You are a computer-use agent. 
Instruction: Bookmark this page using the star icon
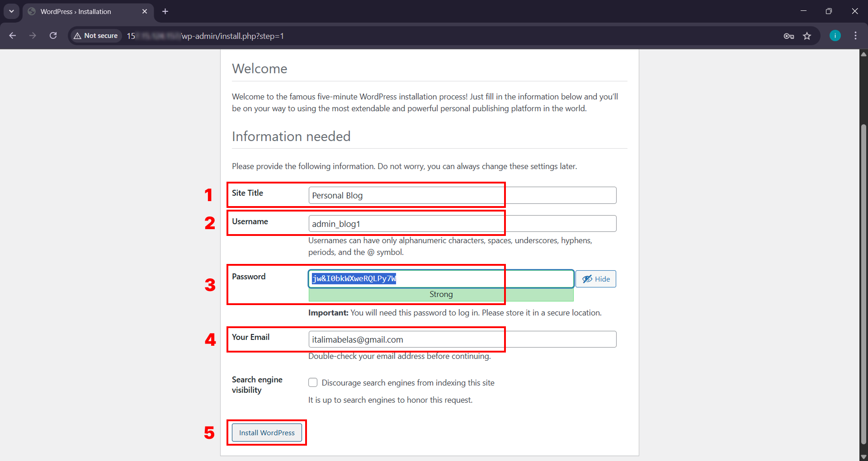tap(807, 36)
